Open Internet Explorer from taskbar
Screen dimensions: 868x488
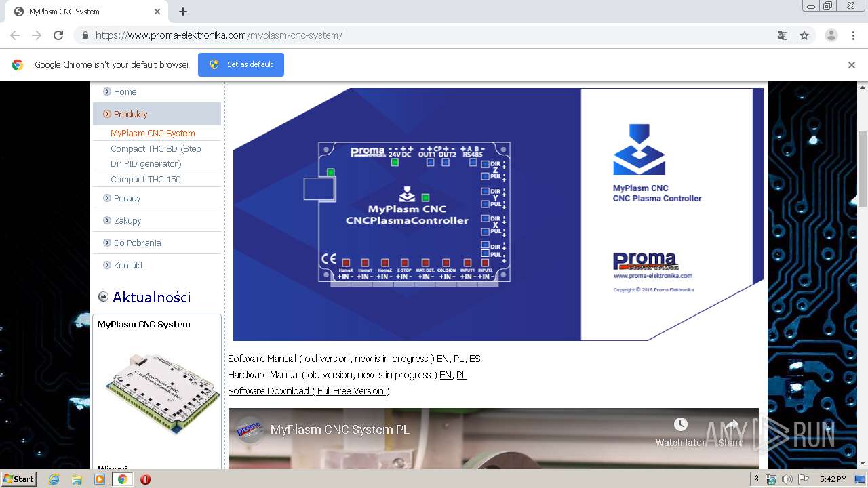[54, 479]
